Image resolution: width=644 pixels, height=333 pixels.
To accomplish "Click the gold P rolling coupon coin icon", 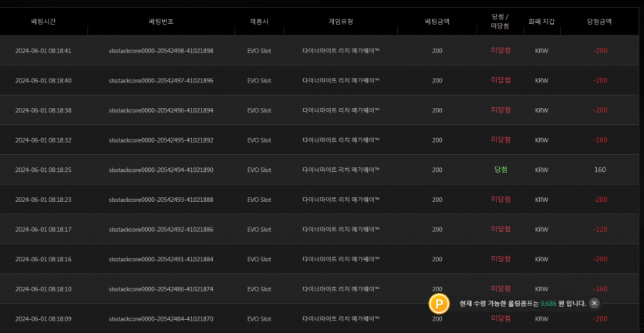I will coord(439,304).
